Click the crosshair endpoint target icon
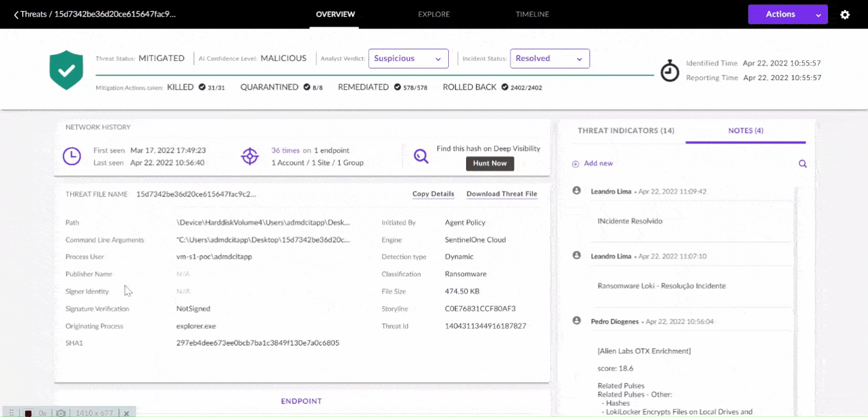868x417 pixels. click(249, 156)
